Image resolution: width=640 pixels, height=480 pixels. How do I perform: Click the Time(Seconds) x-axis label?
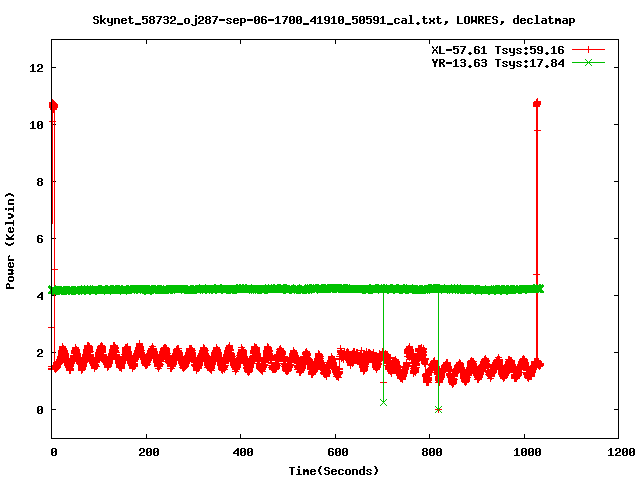tap(333, 471)
